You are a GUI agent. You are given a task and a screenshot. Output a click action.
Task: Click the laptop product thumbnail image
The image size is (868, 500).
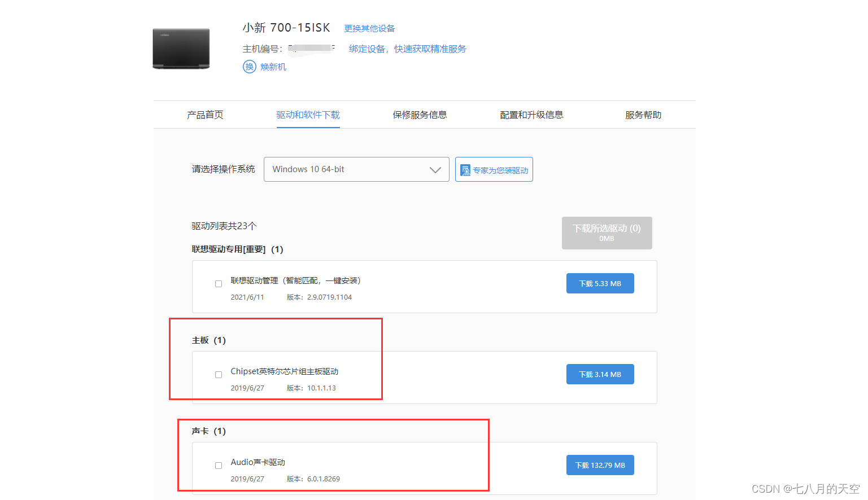click(181, 49)
